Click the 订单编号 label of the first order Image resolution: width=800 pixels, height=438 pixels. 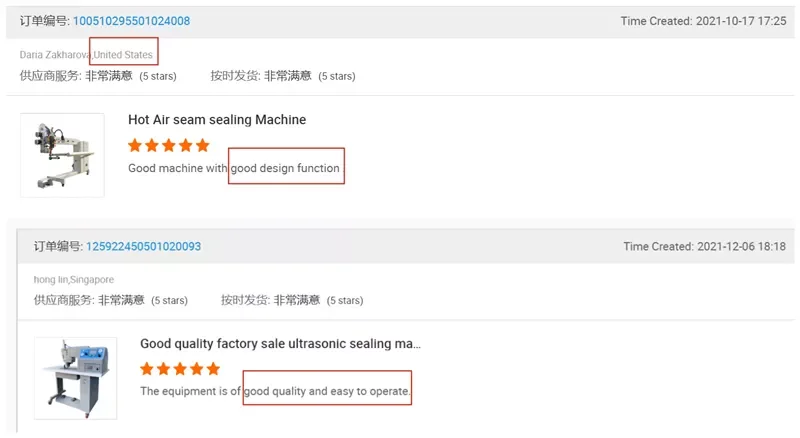tap(43, 21)
